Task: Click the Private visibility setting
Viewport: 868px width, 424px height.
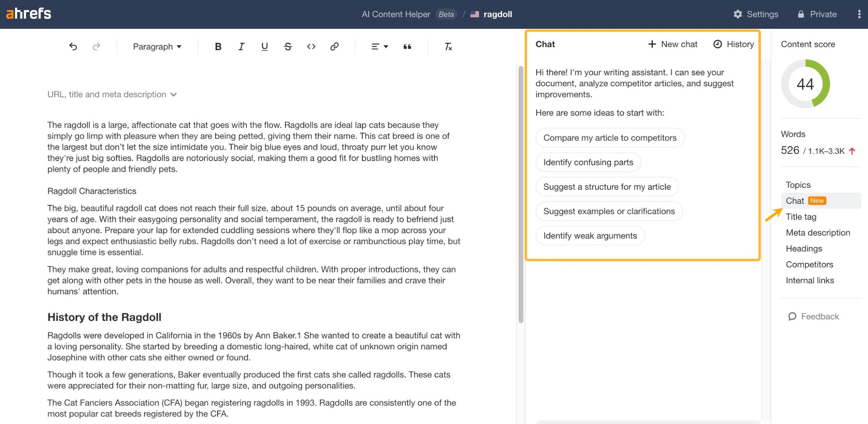Action: coord(817,14)
